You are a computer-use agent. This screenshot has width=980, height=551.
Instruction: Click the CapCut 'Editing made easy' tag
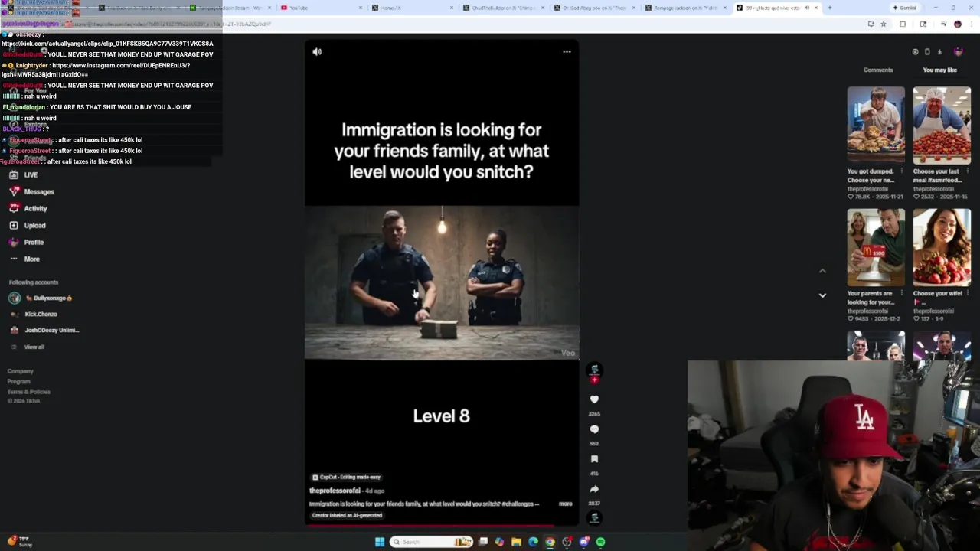point(347,477)
